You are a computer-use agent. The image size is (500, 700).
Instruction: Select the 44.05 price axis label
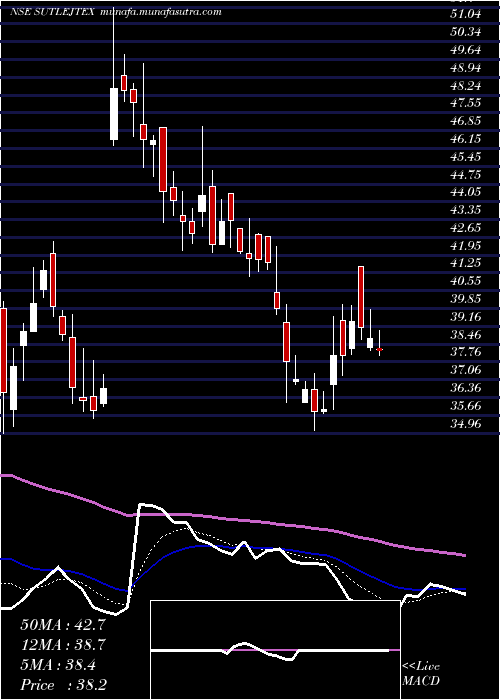[x=466, y=192]
